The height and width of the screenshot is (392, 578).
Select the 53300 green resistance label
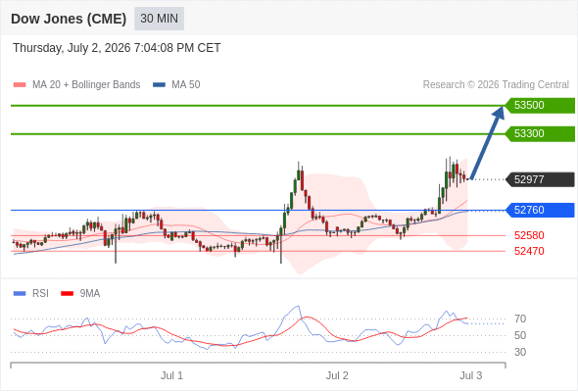pyautogui.click(x=540, y=133)
